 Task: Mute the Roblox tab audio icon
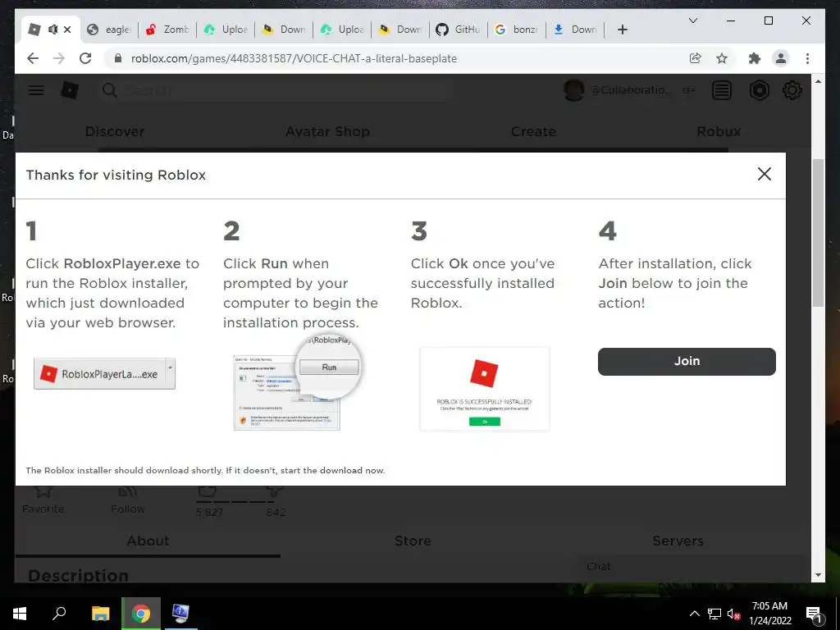click(x=52, y=30)
